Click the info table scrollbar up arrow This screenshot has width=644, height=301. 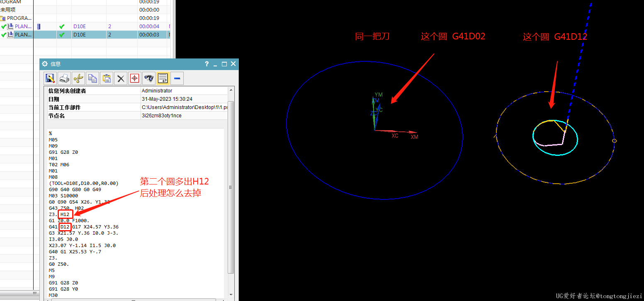coord(231,90)
